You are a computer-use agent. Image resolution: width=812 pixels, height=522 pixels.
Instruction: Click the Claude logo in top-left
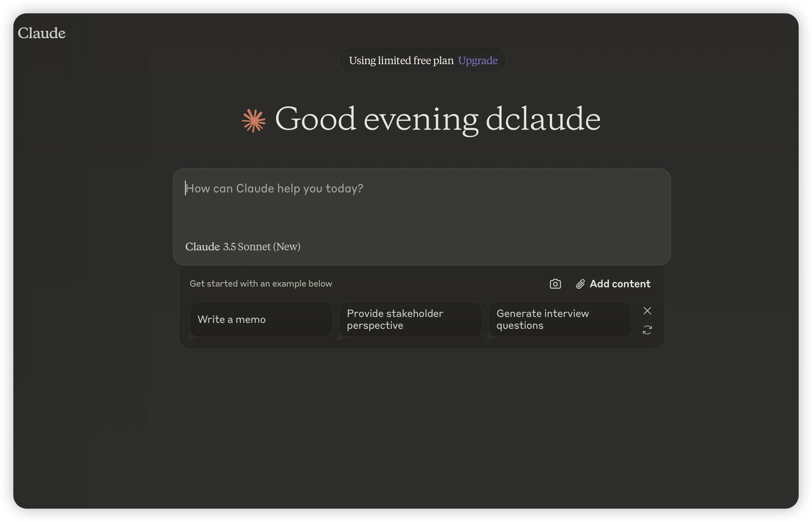click(42, 33)
